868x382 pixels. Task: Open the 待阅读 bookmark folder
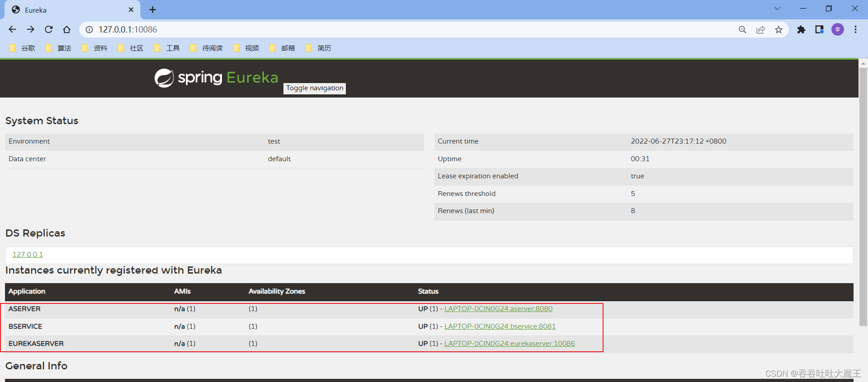207,48
